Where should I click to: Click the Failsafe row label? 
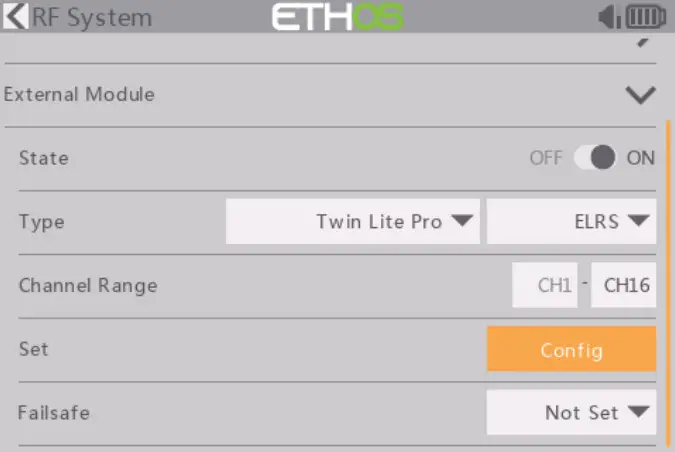point(52,412)
